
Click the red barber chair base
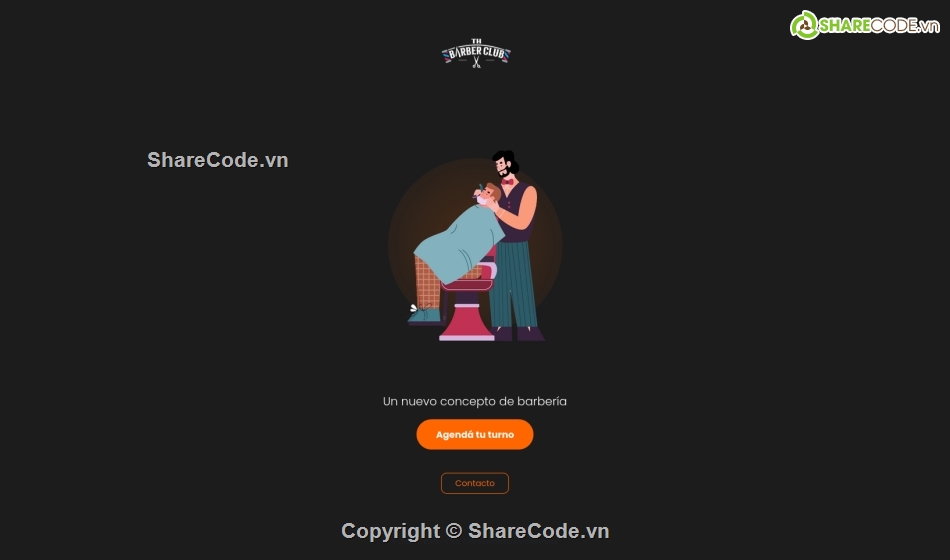point(467,316)
